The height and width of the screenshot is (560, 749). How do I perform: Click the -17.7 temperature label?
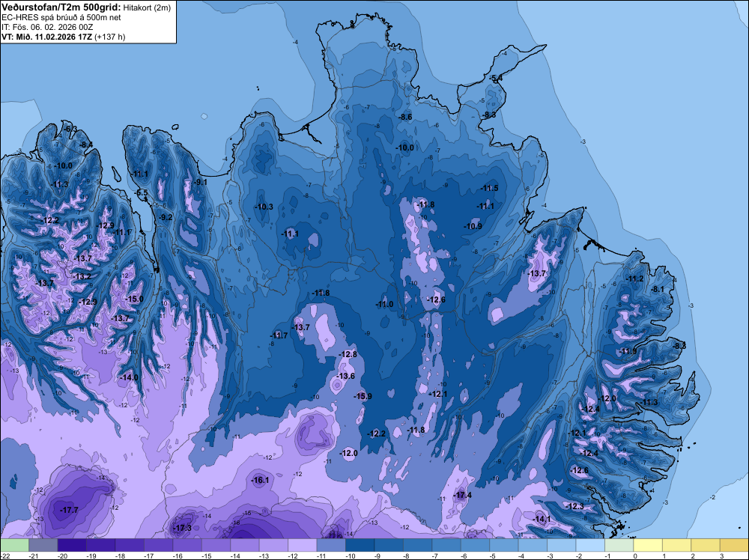pyautogui.click(x=69, y=511)
